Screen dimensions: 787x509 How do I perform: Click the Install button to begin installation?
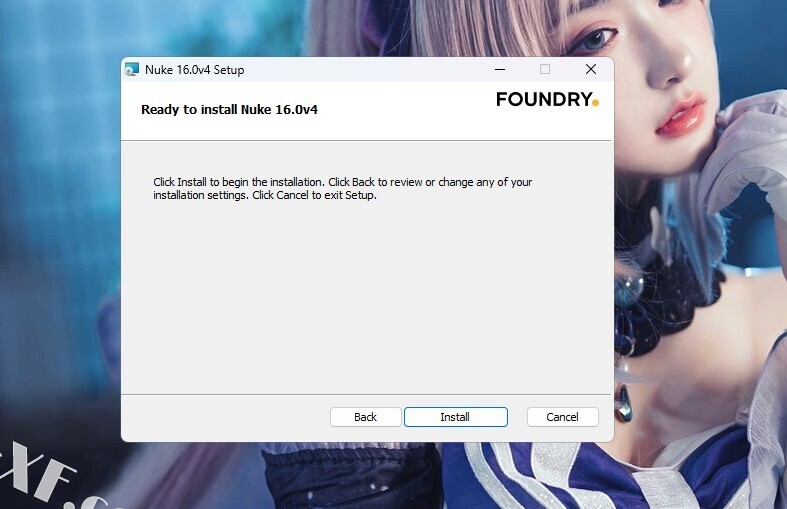pos(456,417)
